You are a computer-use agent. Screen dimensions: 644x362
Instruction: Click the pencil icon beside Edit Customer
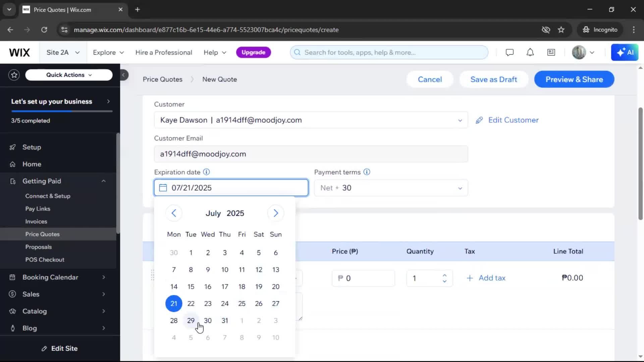[x=479, y=120]
